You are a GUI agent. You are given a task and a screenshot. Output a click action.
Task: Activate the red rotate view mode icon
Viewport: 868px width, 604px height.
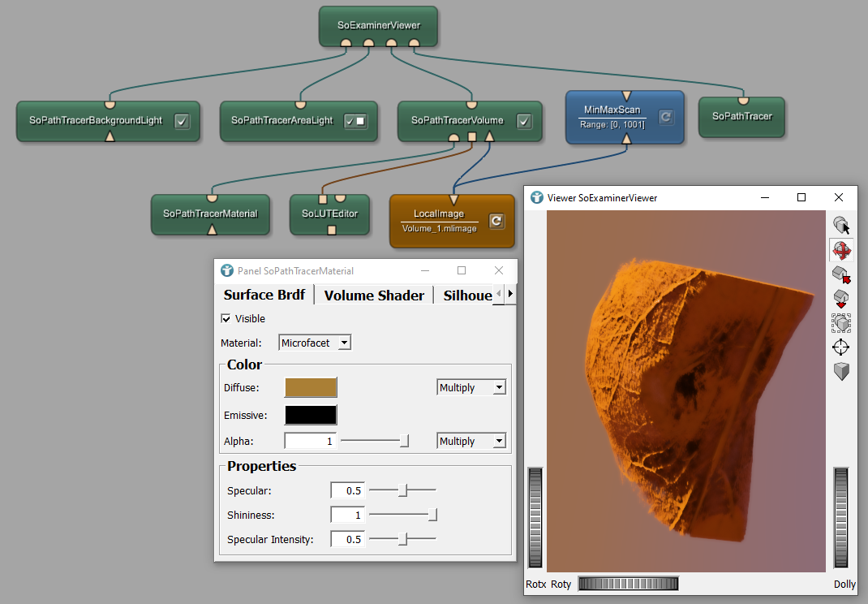tap(841, 250)
